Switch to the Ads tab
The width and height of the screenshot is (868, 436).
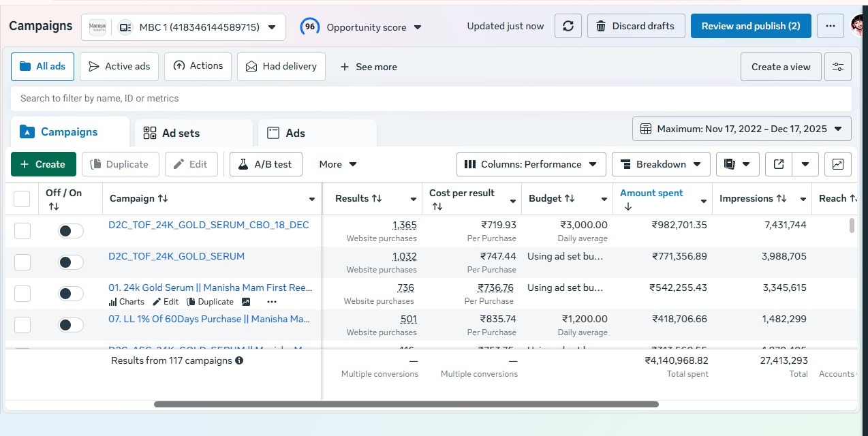coord(295,134)
